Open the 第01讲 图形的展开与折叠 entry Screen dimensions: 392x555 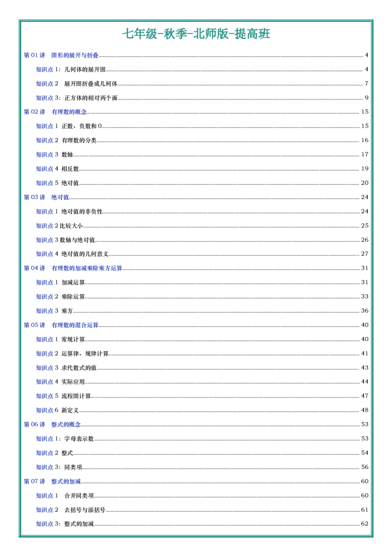point(196,55)
